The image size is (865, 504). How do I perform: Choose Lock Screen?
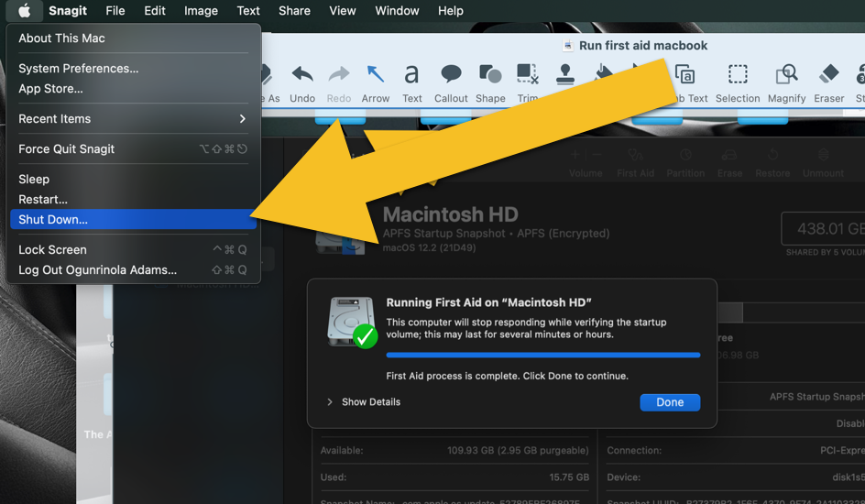pyautogui.click(x=133, y=249)
